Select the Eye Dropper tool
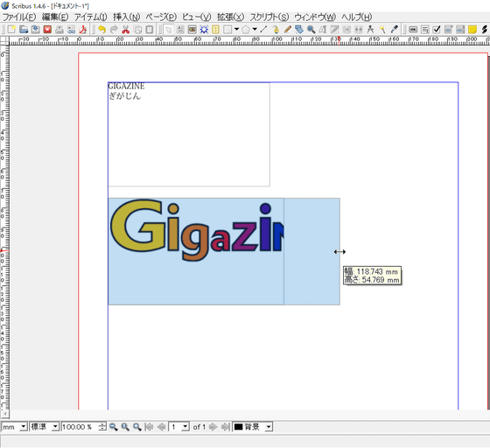The height and width of the screenshot is (448, 490). 394,30
